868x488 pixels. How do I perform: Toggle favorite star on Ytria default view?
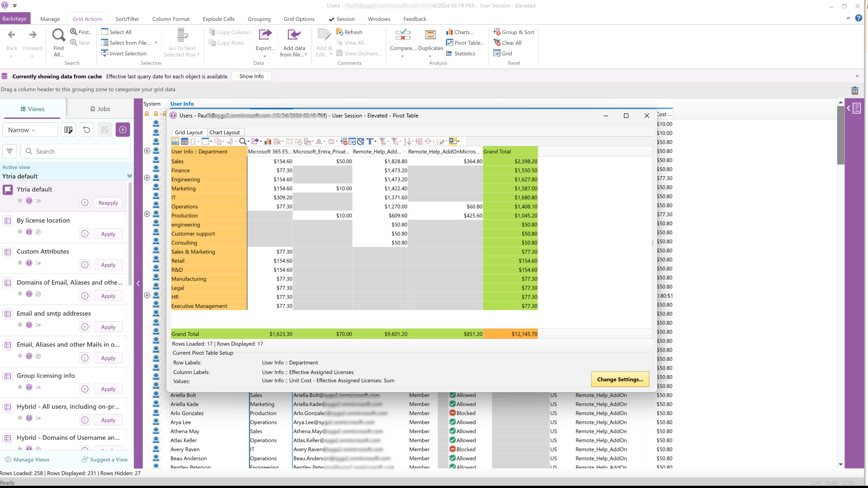[x=20, y=201]
